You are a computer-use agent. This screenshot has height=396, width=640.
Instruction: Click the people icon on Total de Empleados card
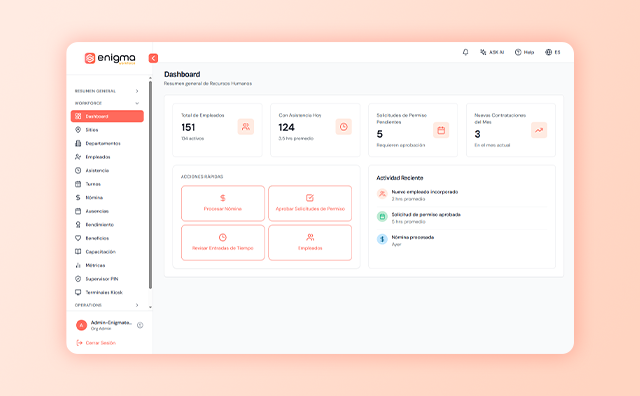pos(246,127)
